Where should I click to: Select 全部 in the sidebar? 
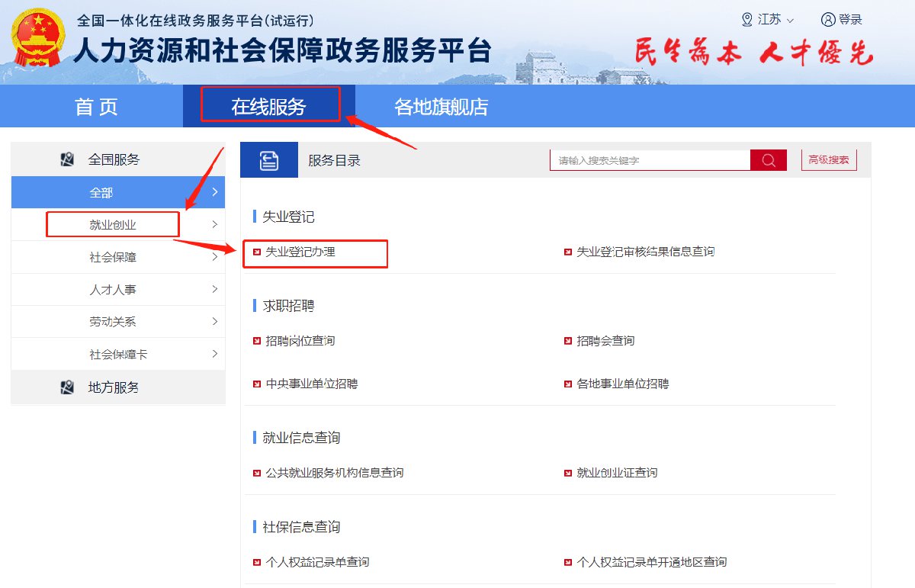tap(118, 192)
